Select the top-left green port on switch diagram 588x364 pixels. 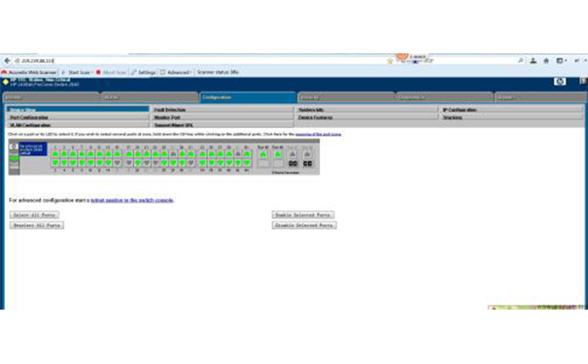55,154
